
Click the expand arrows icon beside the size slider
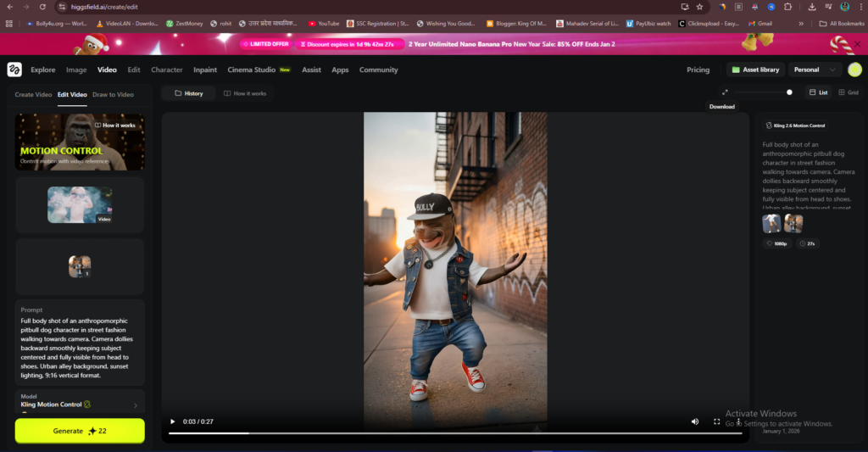tap(725, 92)
